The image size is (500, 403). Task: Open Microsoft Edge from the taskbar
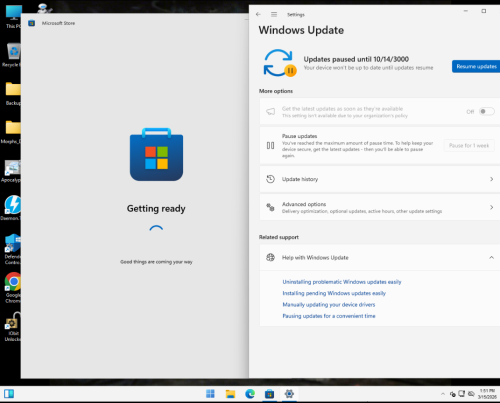click(x=250, y=394)
